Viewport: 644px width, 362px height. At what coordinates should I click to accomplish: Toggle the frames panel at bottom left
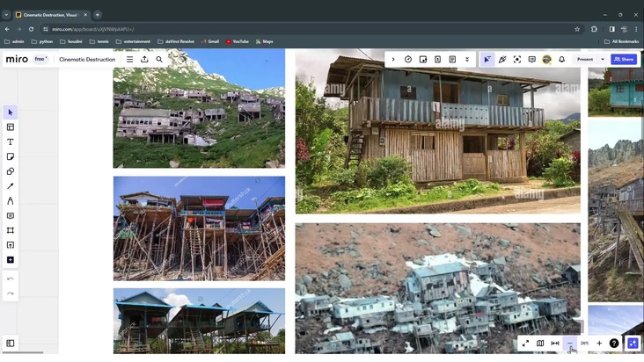coord(11,344)
